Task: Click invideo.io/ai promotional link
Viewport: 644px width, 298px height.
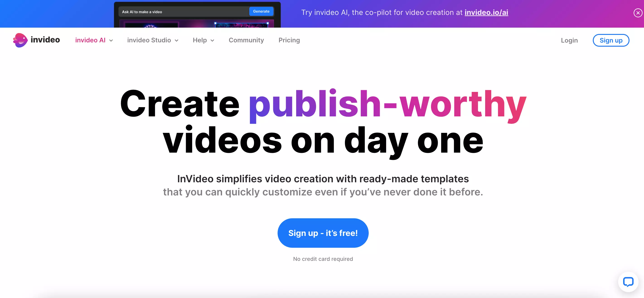Action: (486, 12)
